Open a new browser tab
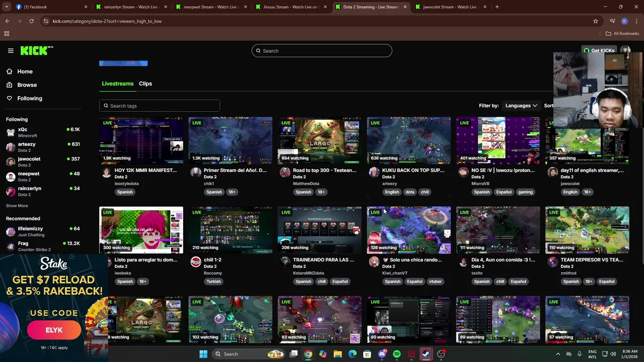The height and width of the screenshot is (362, 644). 497,7
